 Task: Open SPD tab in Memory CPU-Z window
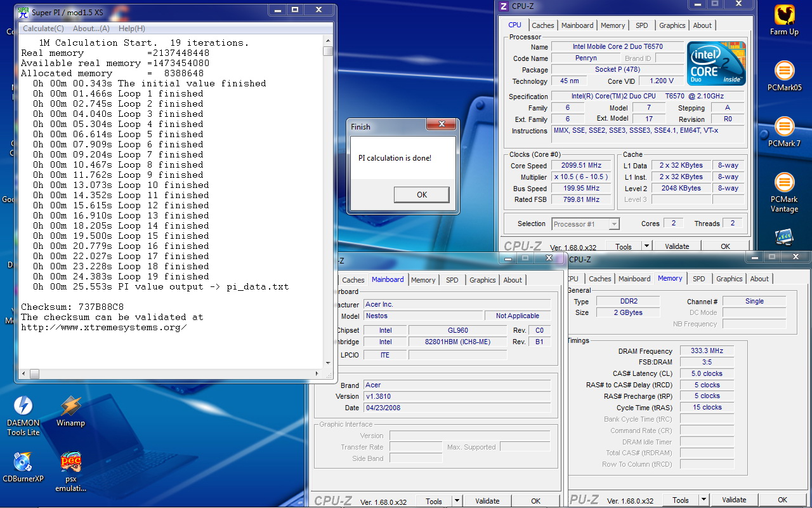[699, 279]
